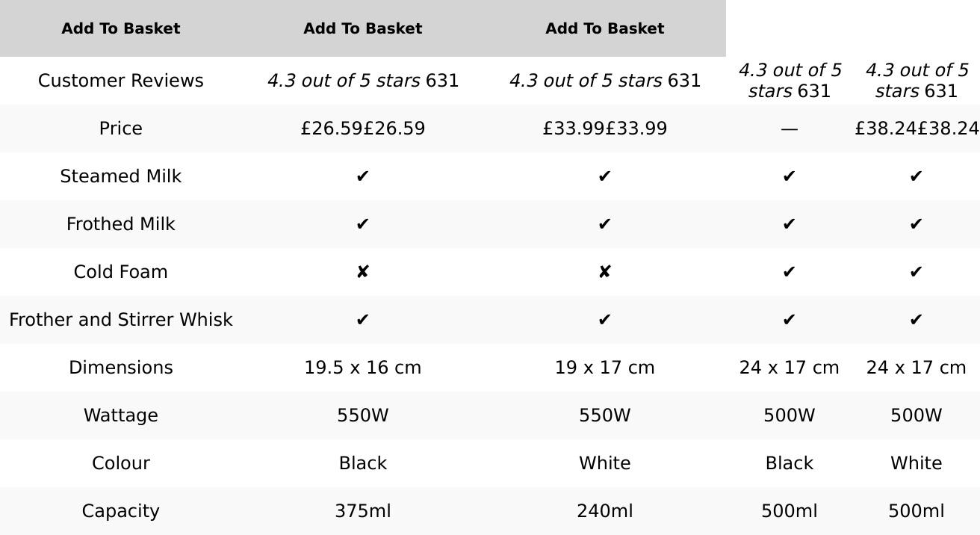Viewport: 980px width, 535px height.
Task: Click Cold Foam checkmark in £38.24 column
Action: pyautogui.click(x=916, y=272)
